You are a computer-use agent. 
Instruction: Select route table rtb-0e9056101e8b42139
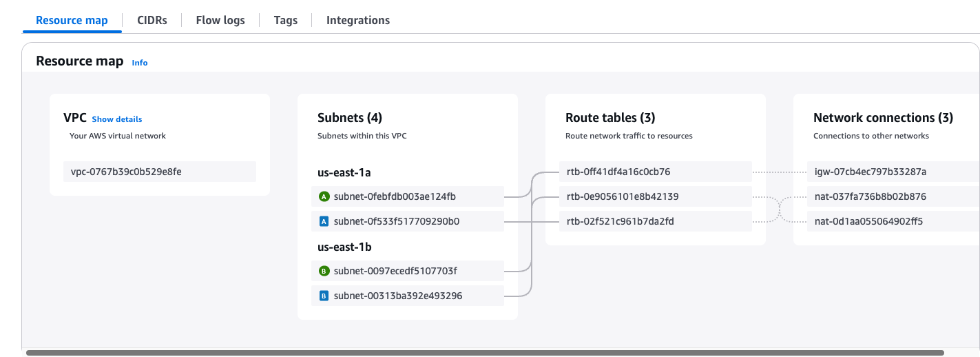coord(622,196)
